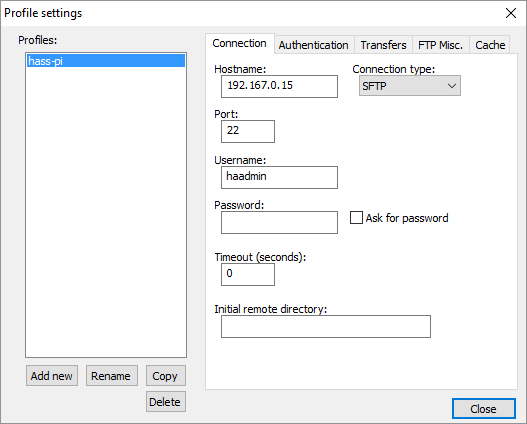Enable the Ask for password checkbox
Viewport: 527px width, 424px height.
(356, 218)
